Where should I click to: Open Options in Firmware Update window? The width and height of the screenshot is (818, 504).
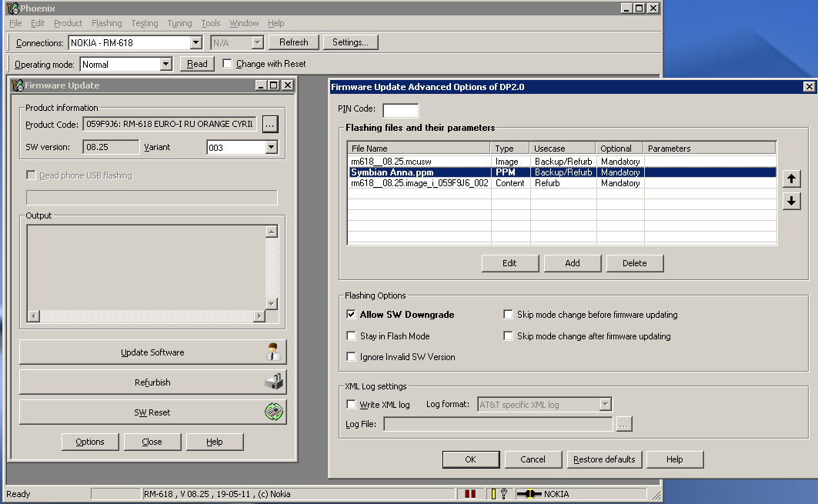[x=90, y=442]
